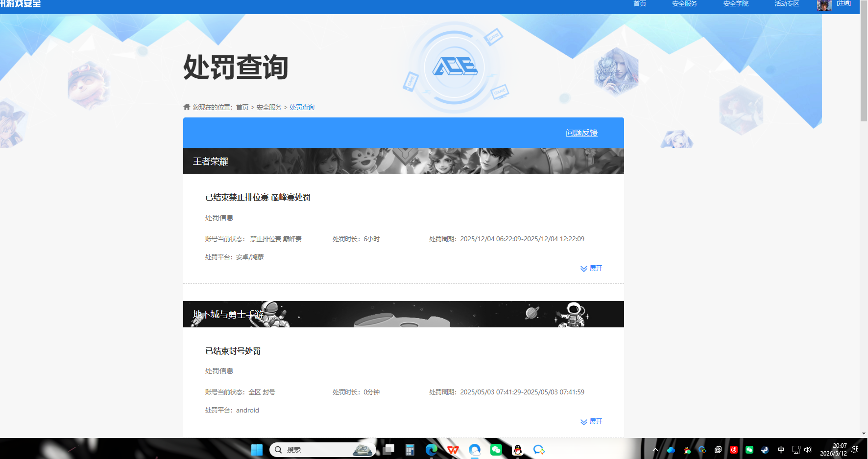Open network settings tray icon

coord(796,450)
